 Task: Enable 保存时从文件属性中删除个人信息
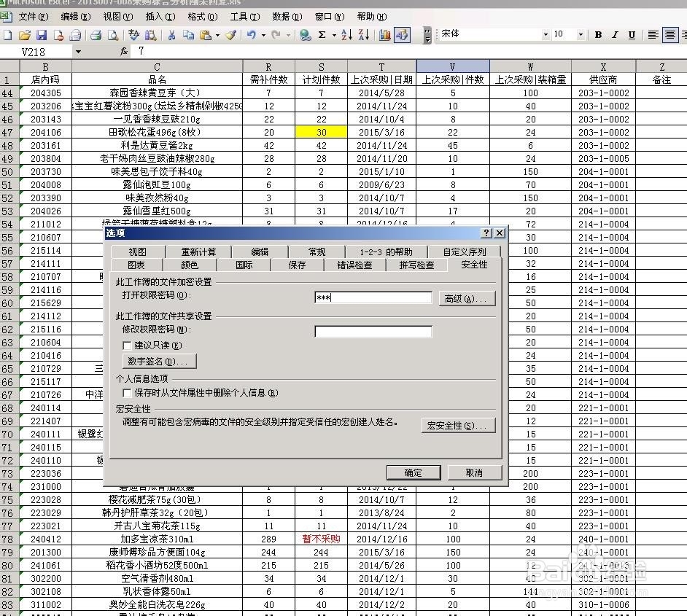pos(128,392)
